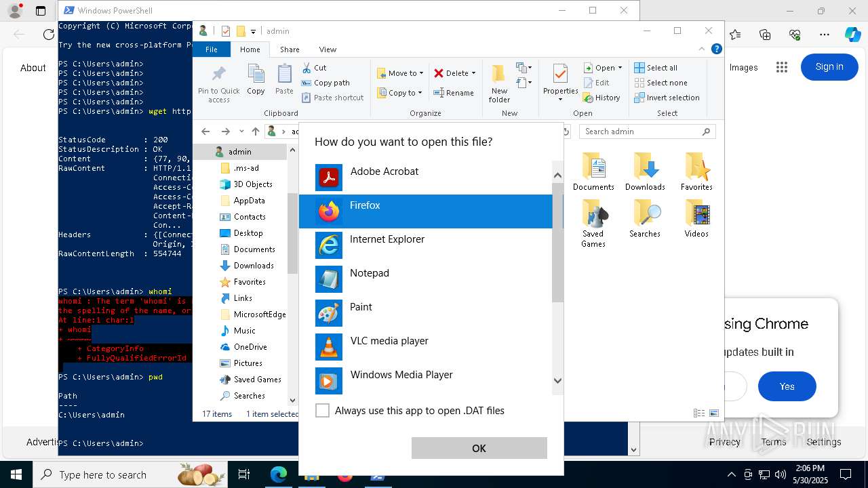Open Microsoft Edge from the taskbar

tap(279, 474)
